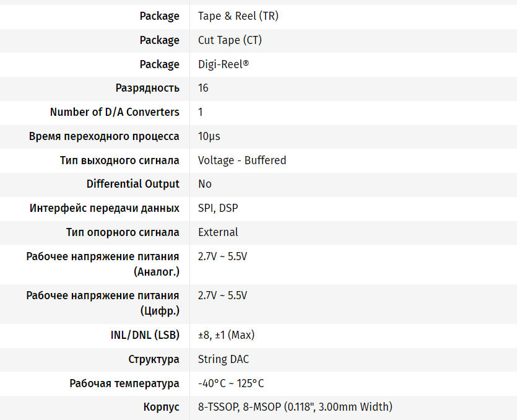Click the String DAC value

224,359
